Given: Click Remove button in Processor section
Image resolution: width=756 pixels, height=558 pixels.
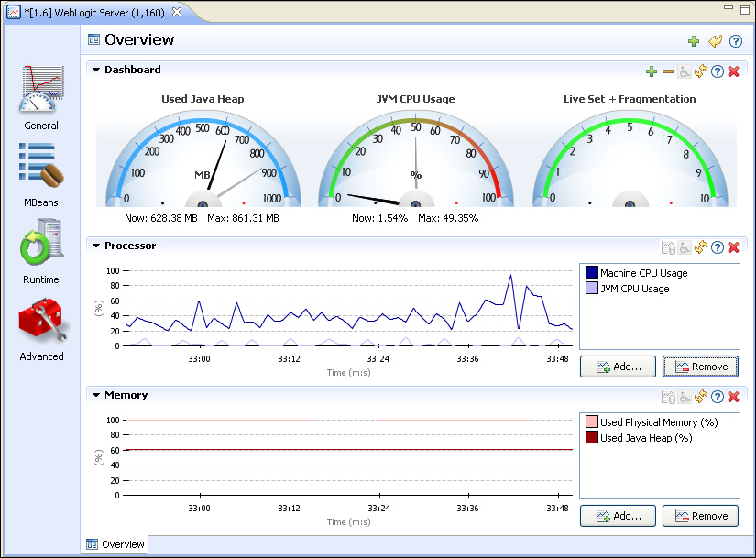Looking at the screenshot, I should (x=700, y=367).
